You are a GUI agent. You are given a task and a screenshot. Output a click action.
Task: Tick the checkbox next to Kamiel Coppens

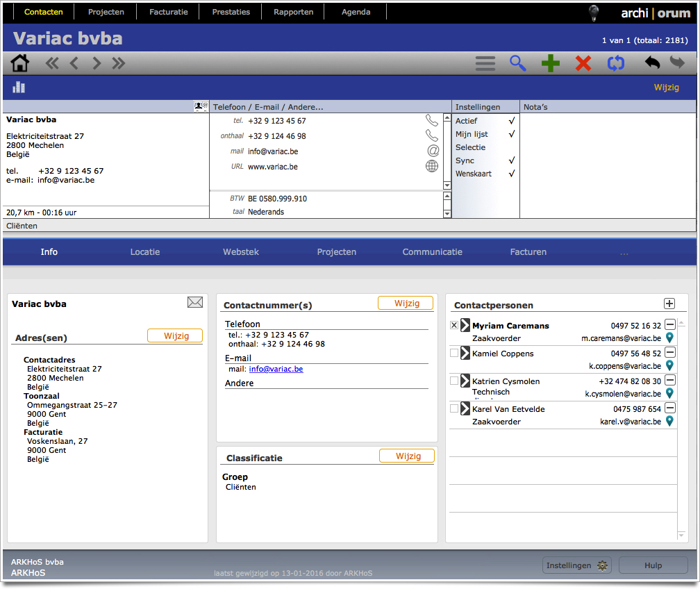coord(454,353)
